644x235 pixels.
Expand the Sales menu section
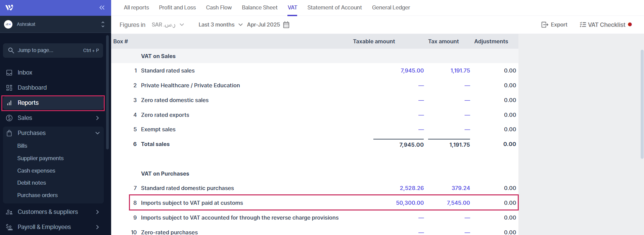pyautogui.click(x=97, y=118)
